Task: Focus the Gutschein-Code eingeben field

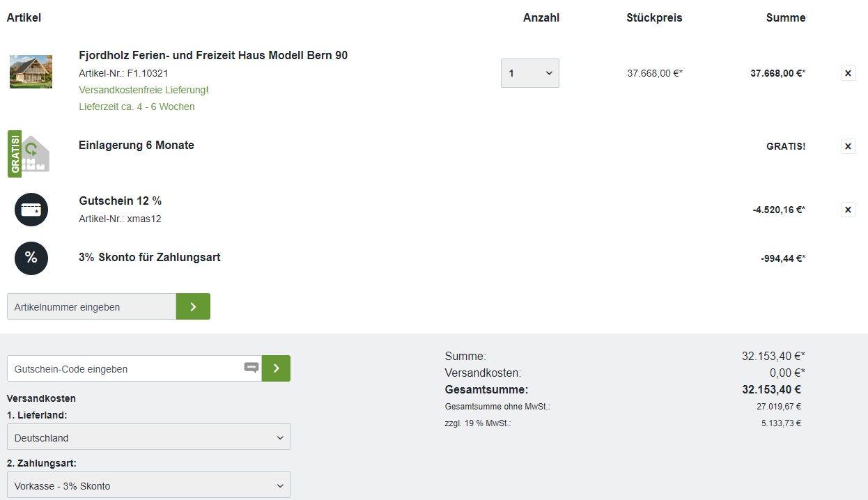Action: 125,368
